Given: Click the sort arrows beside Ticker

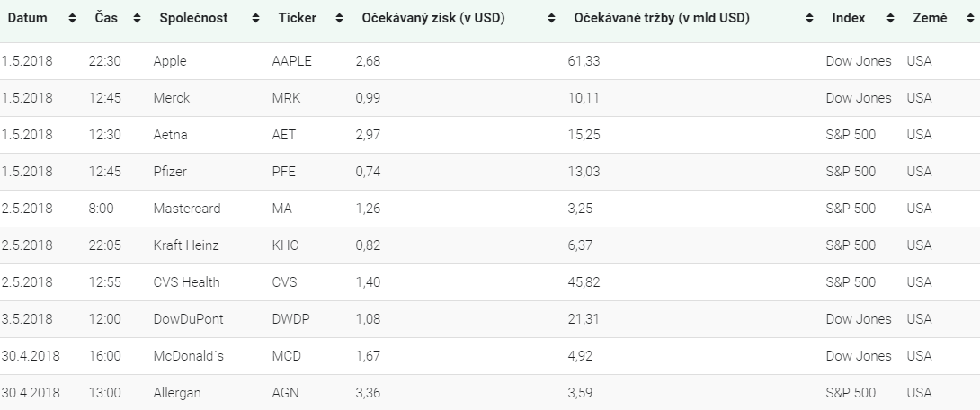Looking at the screenshot, I should pyautogui.click(x=339, y=18).
